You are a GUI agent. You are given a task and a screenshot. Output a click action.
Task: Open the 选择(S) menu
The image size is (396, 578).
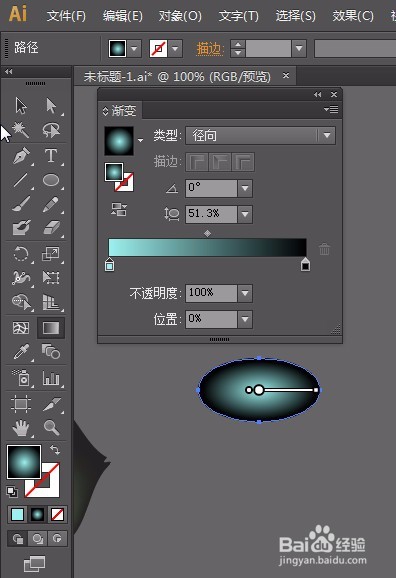coord(295,16)
